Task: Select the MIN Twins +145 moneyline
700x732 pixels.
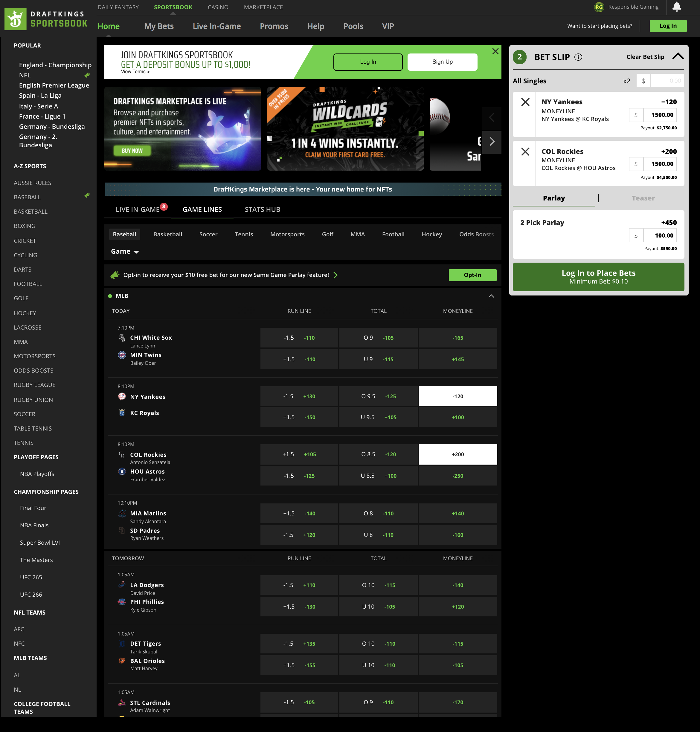Action: point(458,359)
